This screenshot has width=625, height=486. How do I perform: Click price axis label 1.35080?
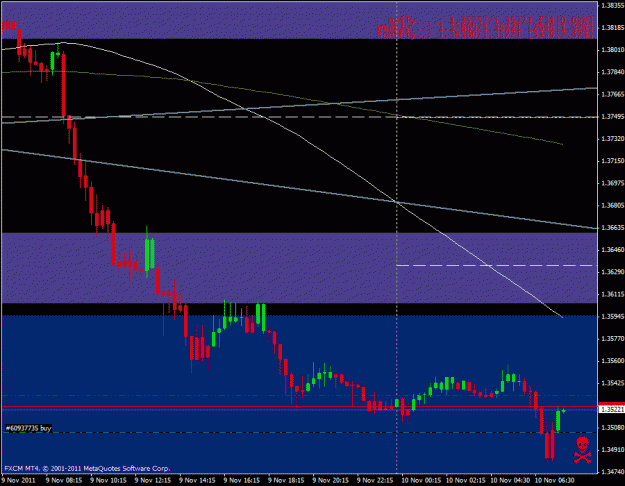(x=613, y=427)
